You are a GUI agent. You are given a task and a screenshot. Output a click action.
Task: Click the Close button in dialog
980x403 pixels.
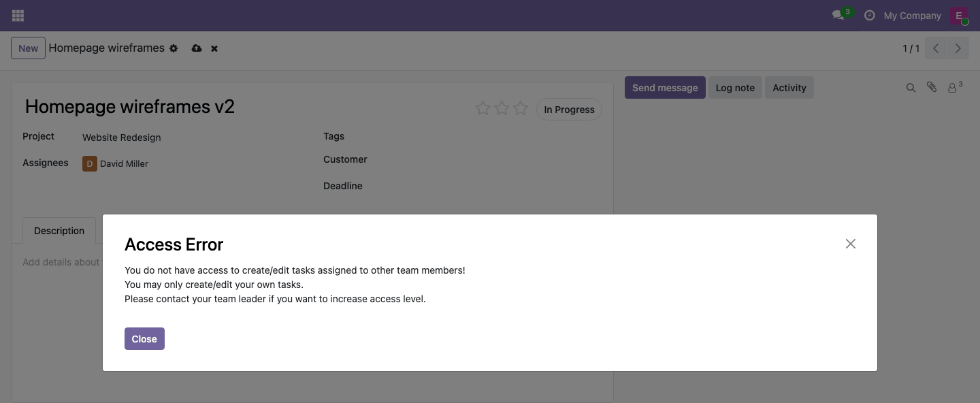[144, 339]
